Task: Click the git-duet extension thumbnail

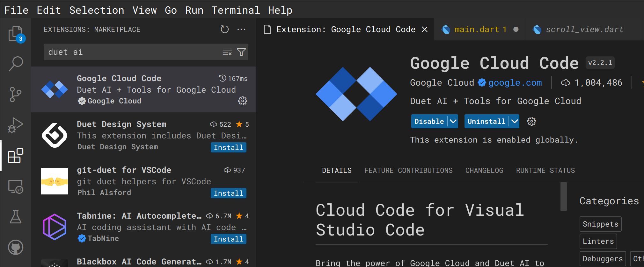Action: (x=55, y=181)
